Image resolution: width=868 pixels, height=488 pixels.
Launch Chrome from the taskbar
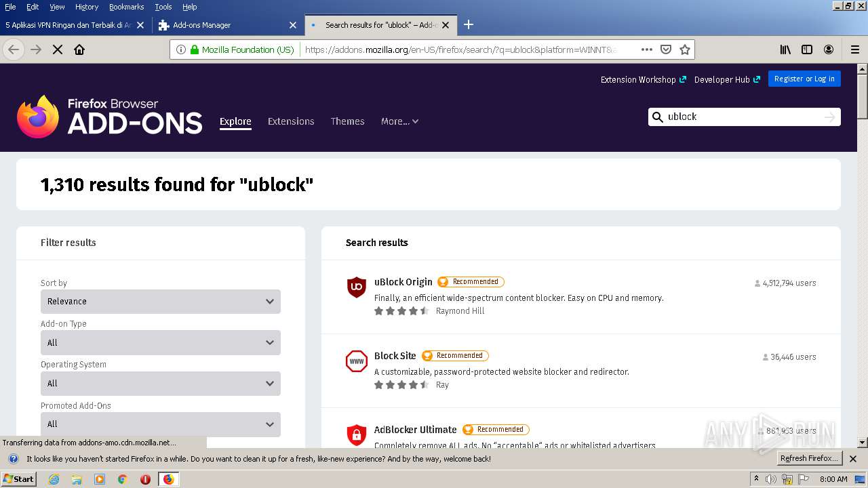point(123,479)
